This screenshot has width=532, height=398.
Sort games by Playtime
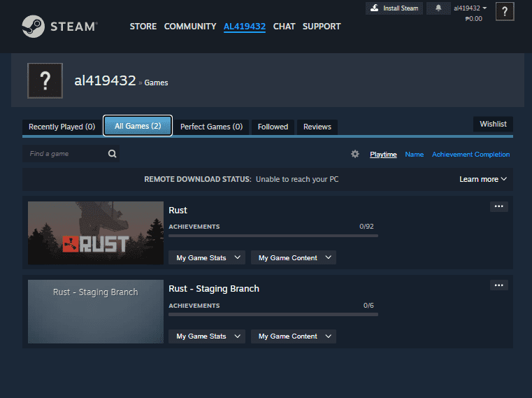(383, 155)
